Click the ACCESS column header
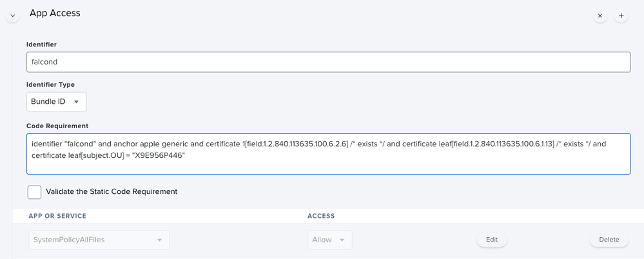The height and width of the screenshot is (259, 644). (x=321, y=216)
